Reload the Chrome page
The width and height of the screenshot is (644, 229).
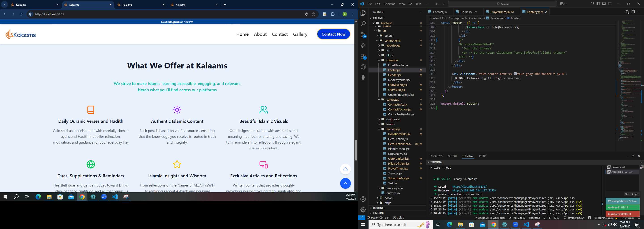[x=21, y=14]
